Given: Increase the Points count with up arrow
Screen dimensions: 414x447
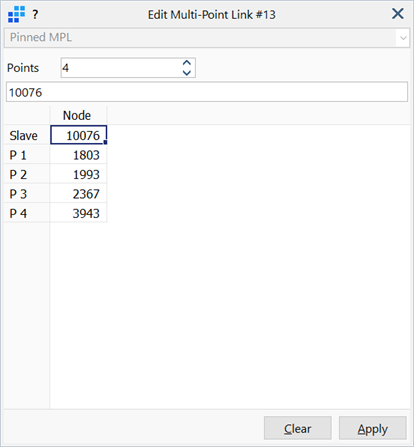Looking at the screenshot, I should pyautogui.click(x=187, y=63).
